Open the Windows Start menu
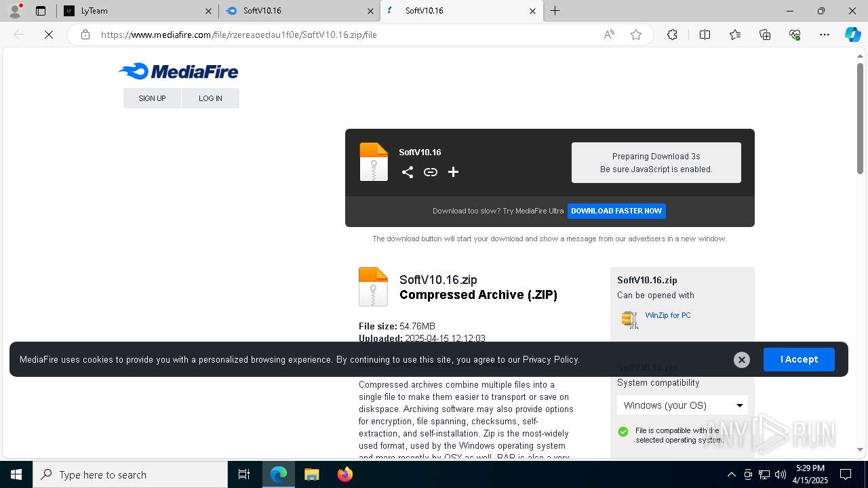Viewport: 868px width, 488px height. point(16,474)
